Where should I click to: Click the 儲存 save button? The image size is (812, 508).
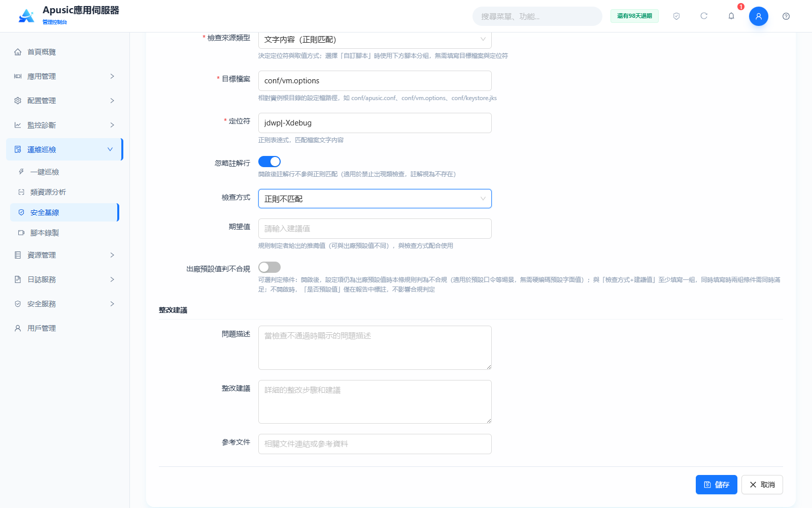(x=717, y=485)
